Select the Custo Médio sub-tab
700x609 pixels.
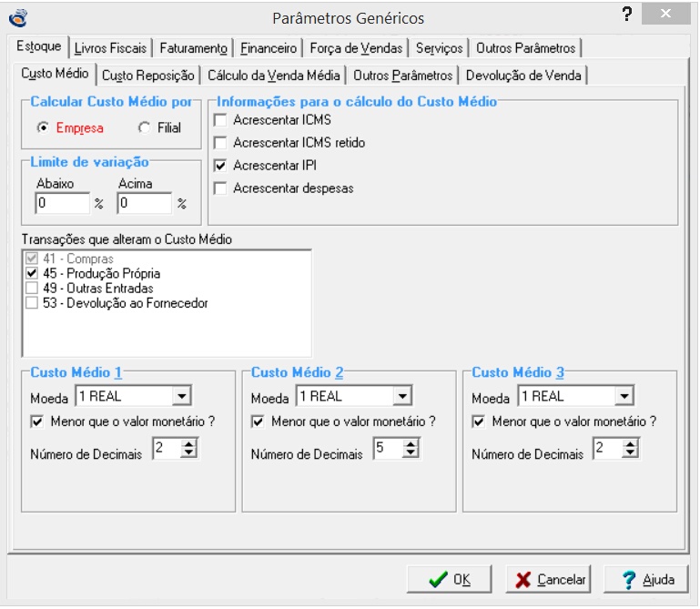pyautogui.click(x=55, y=74)
